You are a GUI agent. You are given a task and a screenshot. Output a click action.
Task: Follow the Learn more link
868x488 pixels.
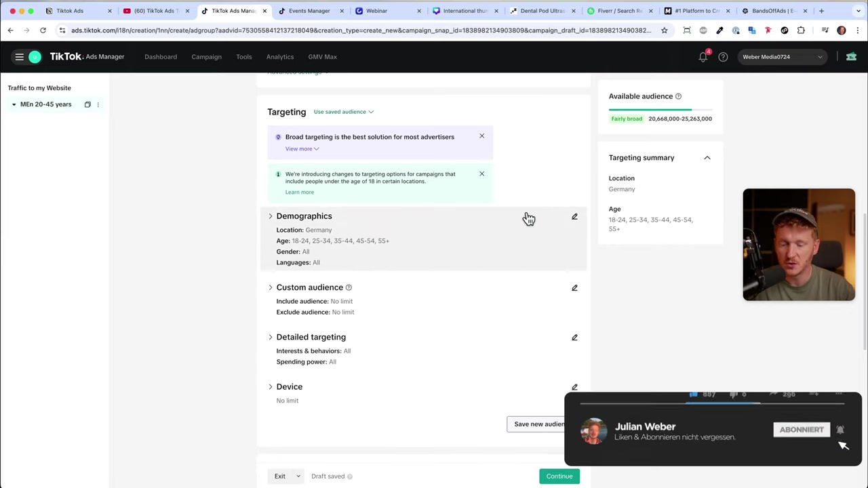click(300, 192)
